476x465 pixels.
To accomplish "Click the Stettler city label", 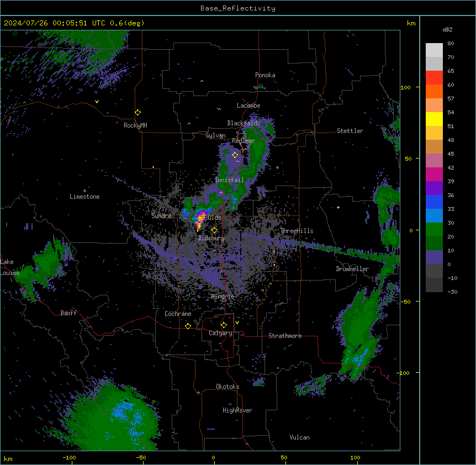I will tap(350, 131).
